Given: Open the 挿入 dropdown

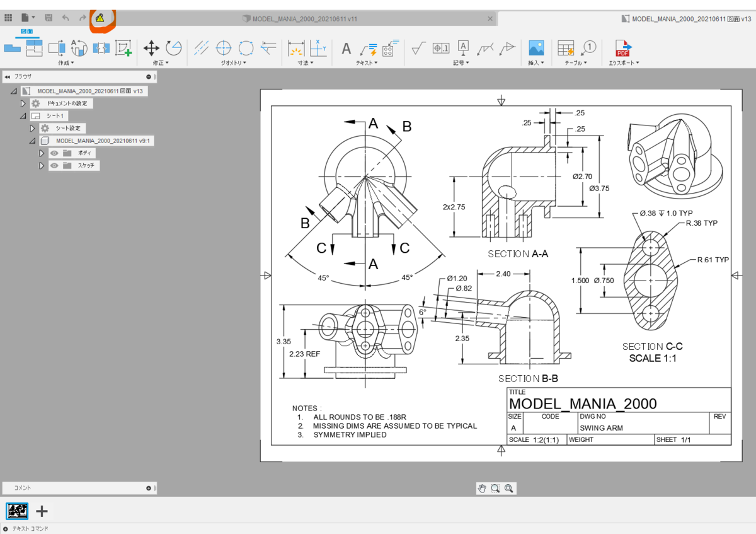Looking at the screenshot, I should tap(536, 63).
